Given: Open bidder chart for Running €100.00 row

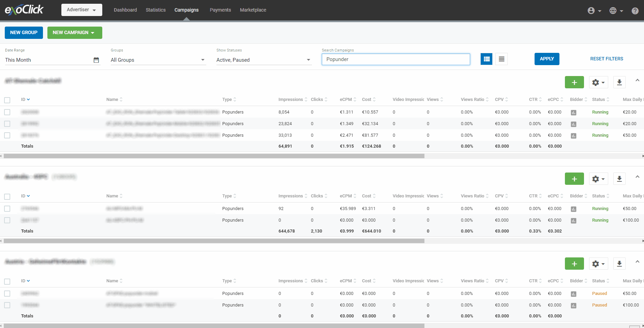Looking at the screenshot, I should coord(573,221).
